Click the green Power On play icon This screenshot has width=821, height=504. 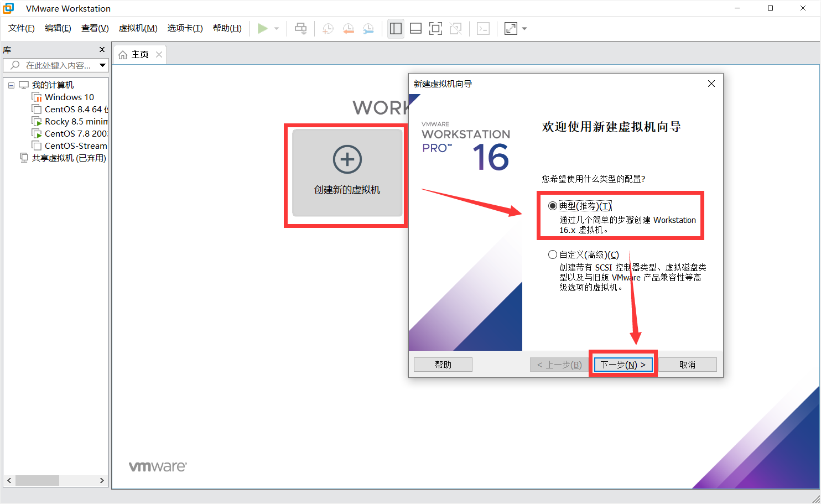coord(263,28)
